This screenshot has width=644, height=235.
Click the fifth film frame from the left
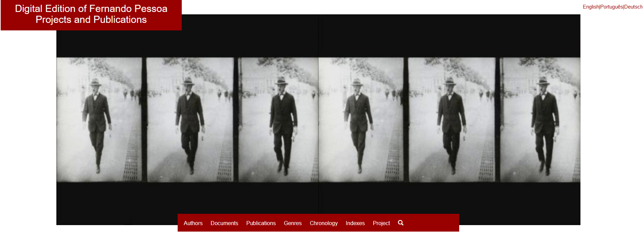point(452,120)
